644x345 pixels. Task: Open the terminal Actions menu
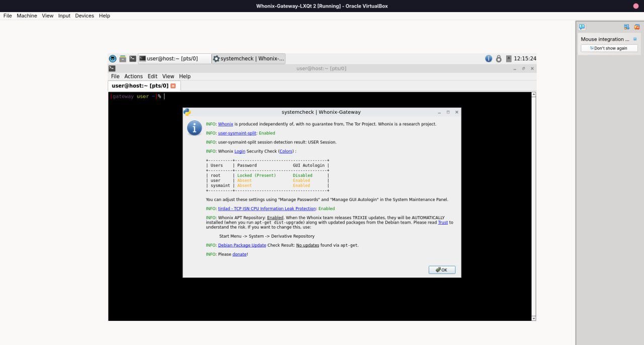[x=133, y=77]
